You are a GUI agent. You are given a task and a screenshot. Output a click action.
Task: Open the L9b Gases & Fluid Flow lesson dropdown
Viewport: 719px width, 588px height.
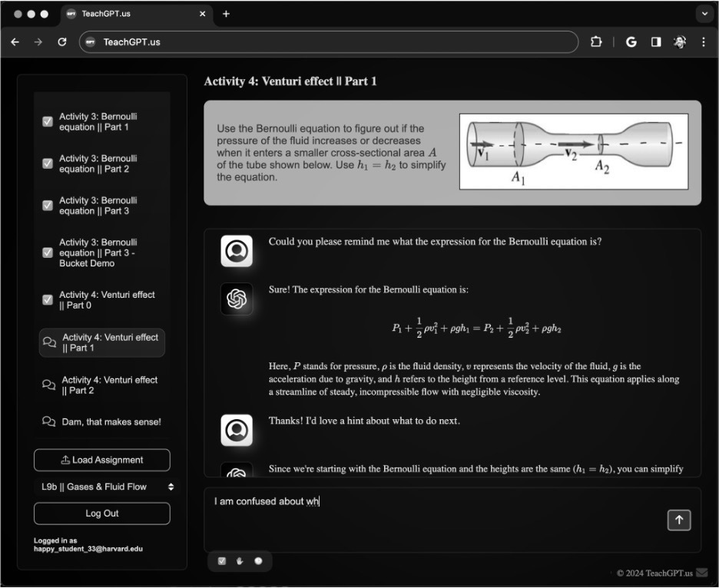[101, 486]
